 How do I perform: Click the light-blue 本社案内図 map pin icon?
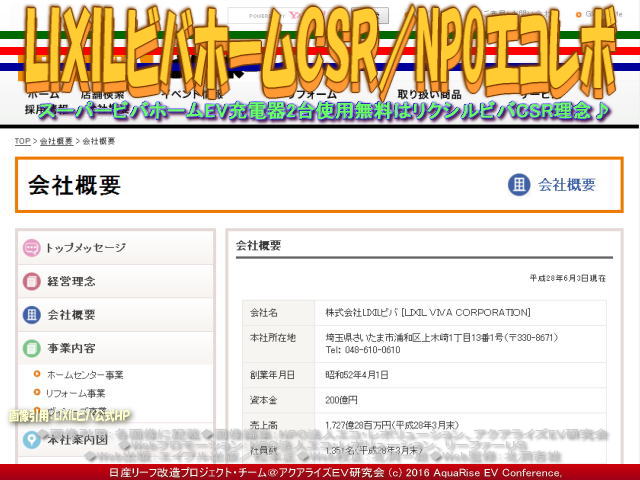tap(31, 440)
